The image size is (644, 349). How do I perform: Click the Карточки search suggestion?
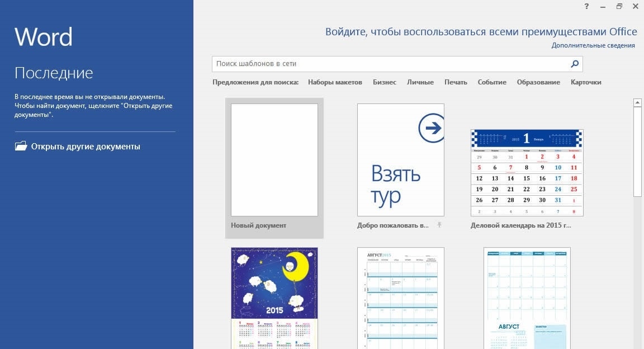click(x=586, y=82)
